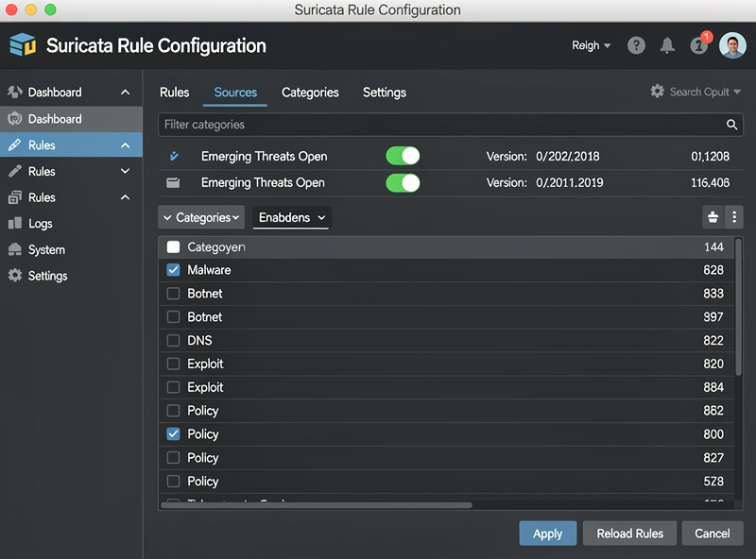Check the Botnet 838 checkbox
This screenshot has width=756, height=559.
(x=173, y=294)
